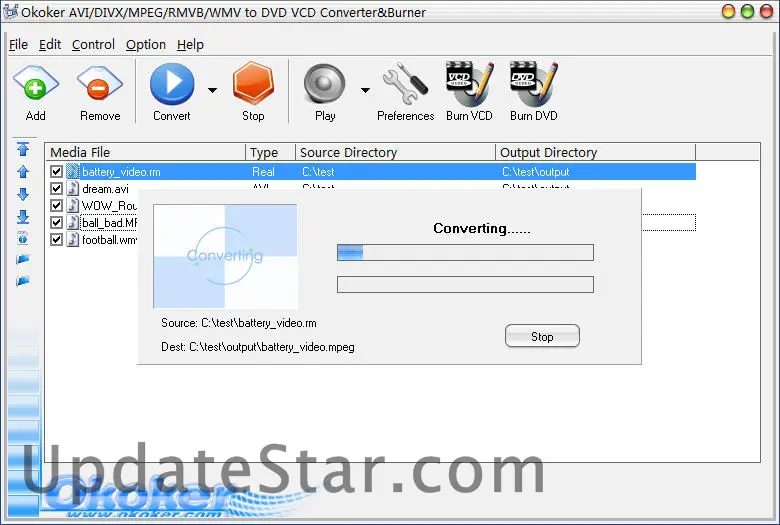Click the Remove file icon
Image resolution: width=780 pixels, height=525 pixels.
(99, 84)
